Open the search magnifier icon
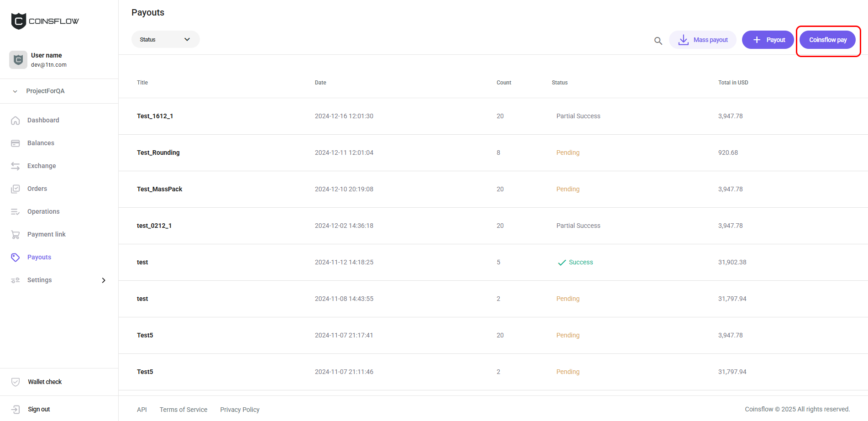 [658, 41]
